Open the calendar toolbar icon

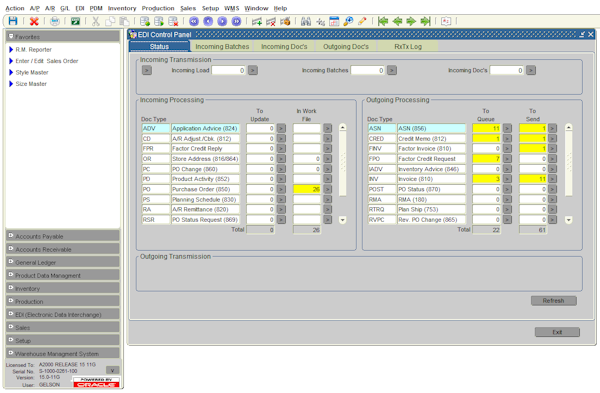334,21
